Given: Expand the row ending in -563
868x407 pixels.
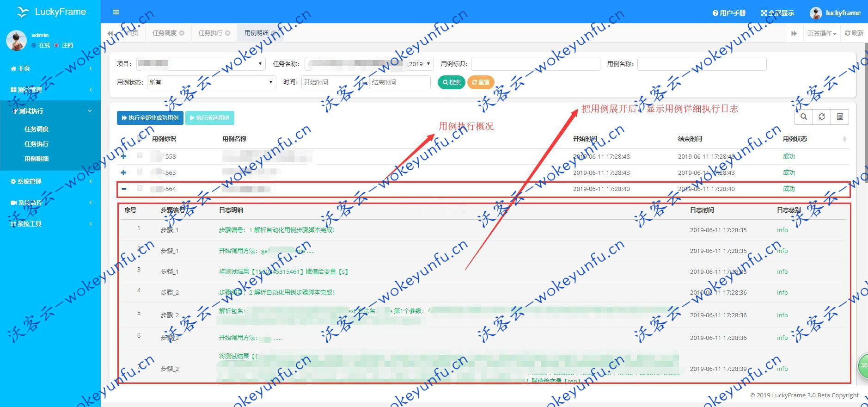Looking at the screenshot, I should pyautogui.click(x=123, y=173).
